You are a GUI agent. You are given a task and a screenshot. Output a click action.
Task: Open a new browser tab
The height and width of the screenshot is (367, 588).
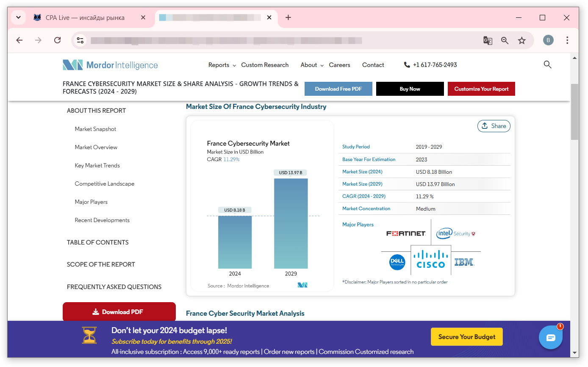point(288,17)
